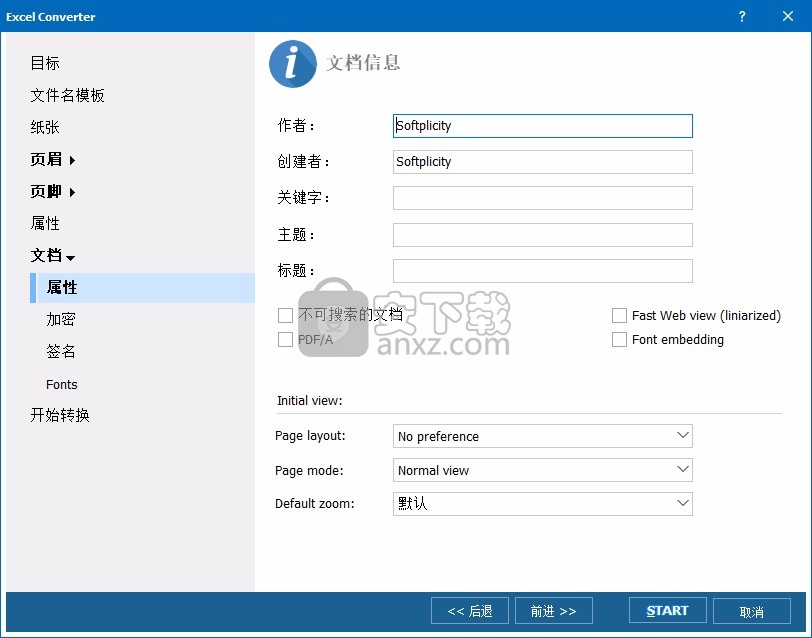Open the 文件名模板 page

tap(67, 95)
